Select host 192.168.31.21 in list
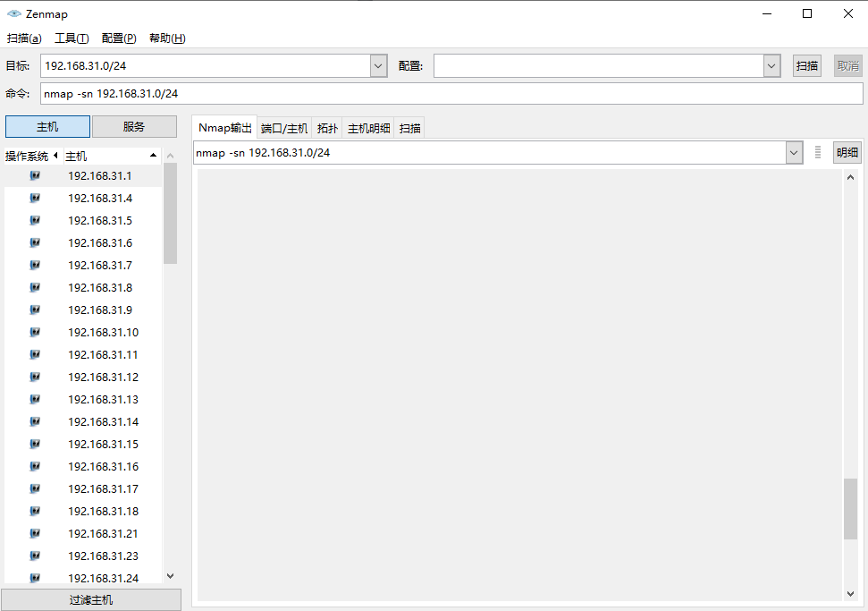This screenshot has width=868, height=611. point(83,533)
